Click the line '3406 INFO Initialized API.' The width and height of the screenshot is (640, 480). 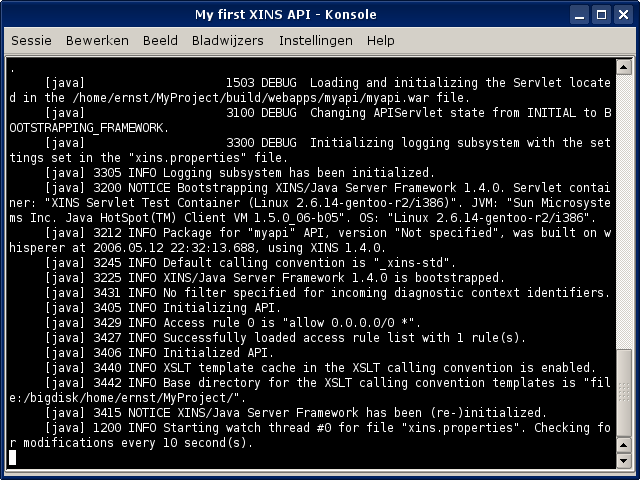pos(184,353)
